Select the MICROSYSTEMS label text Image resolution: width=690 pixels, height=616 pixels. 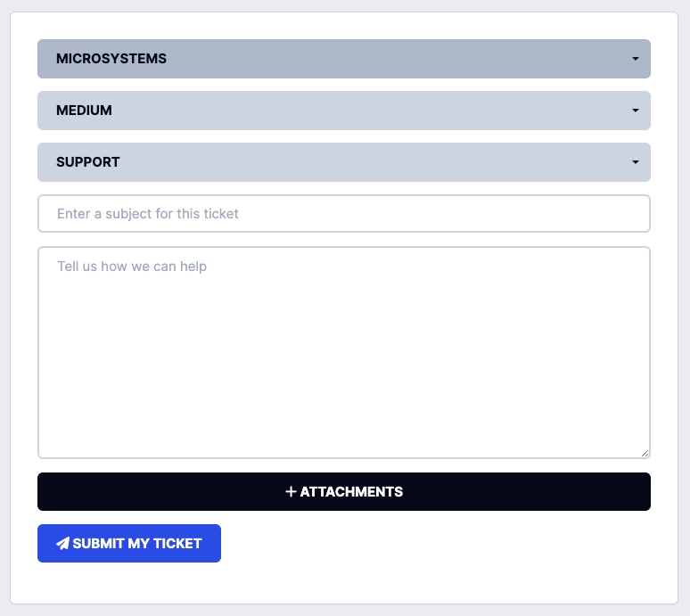pyautogui.click(x=111, y=59)
